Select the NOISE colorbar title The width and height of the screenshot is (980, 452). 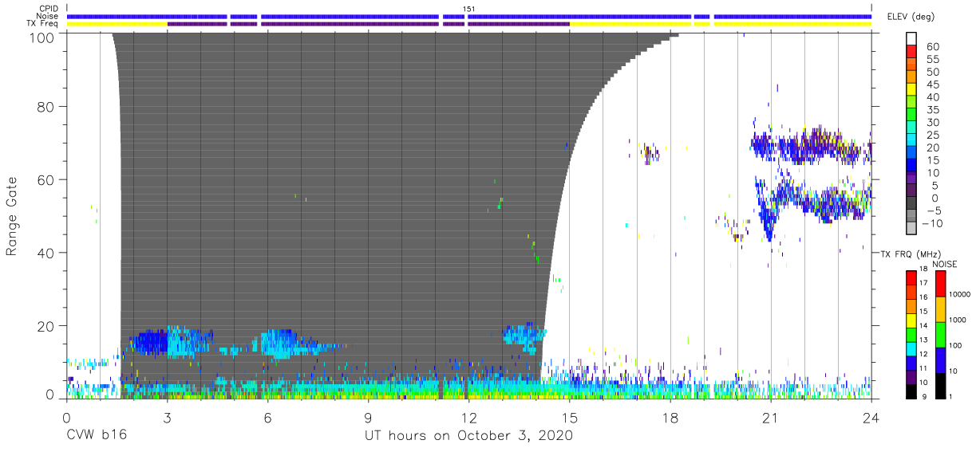945,264
